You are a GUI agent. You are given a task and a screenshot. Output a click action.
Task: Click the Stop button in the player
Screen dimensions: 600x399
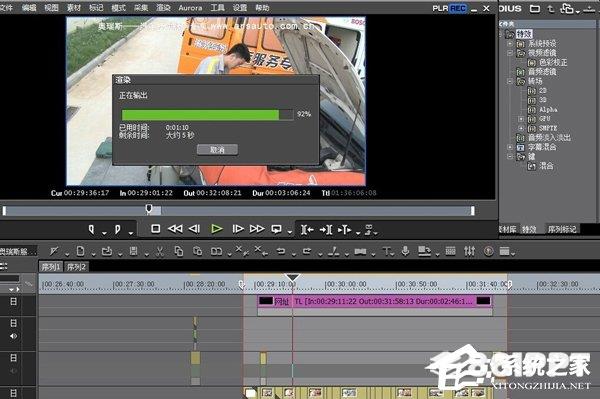[155, 229]
